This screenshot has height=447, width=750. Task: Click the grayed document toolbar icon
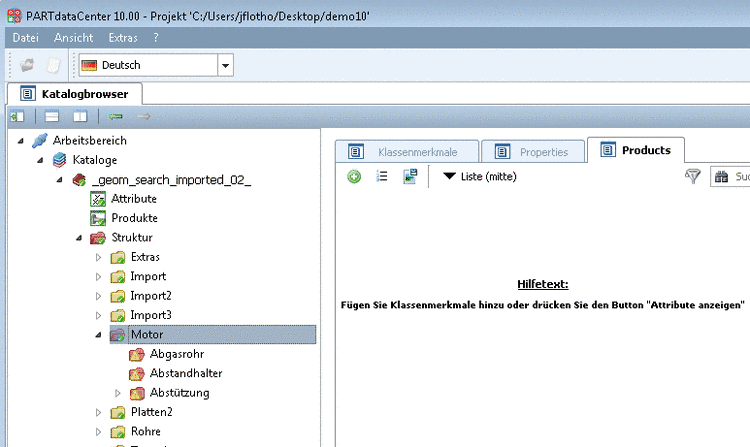pos(54,65)
